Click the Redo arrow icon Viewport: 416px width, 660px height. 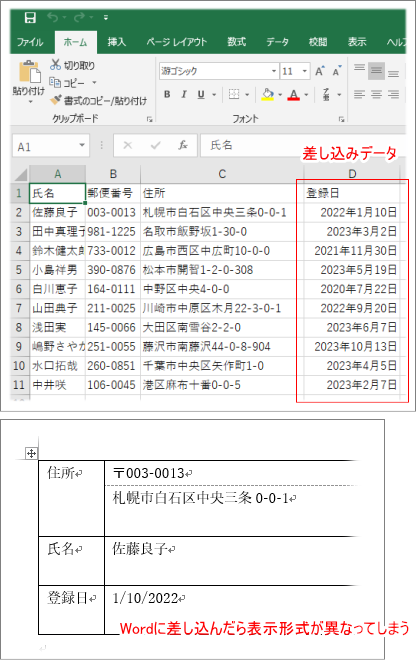79,17
